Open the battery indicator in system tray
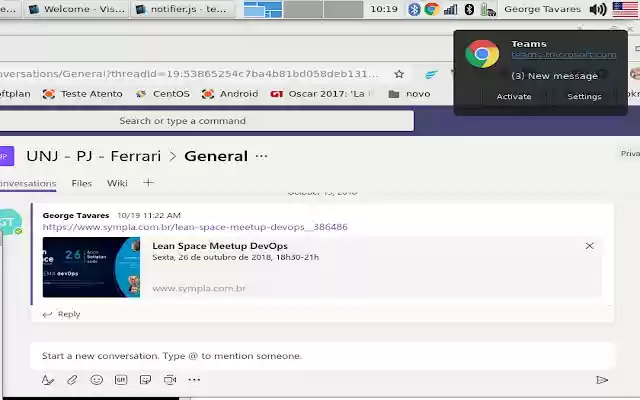 (x=488, y=9)
